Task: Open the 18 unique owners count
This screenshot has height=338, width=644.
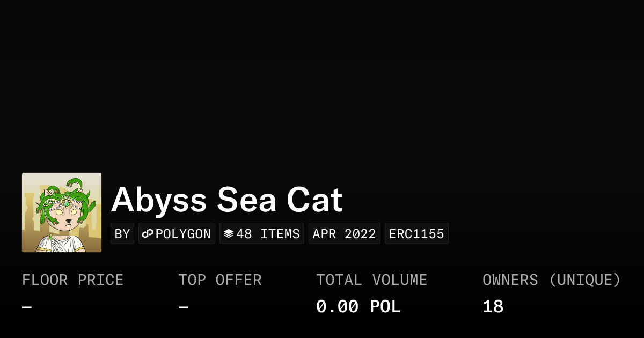Action: pyautogui.click(x=493, y=307)
